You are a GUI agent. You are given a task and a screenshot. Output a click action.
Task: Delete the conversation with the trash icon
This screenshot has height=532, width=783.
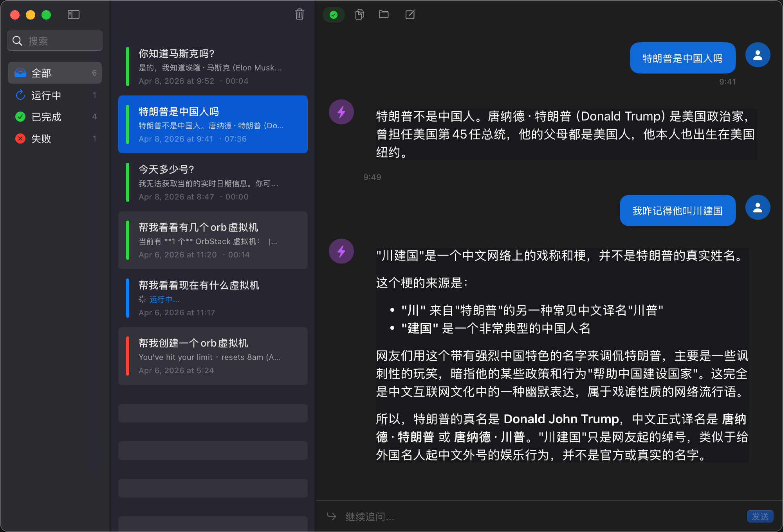tap(299, 14)
